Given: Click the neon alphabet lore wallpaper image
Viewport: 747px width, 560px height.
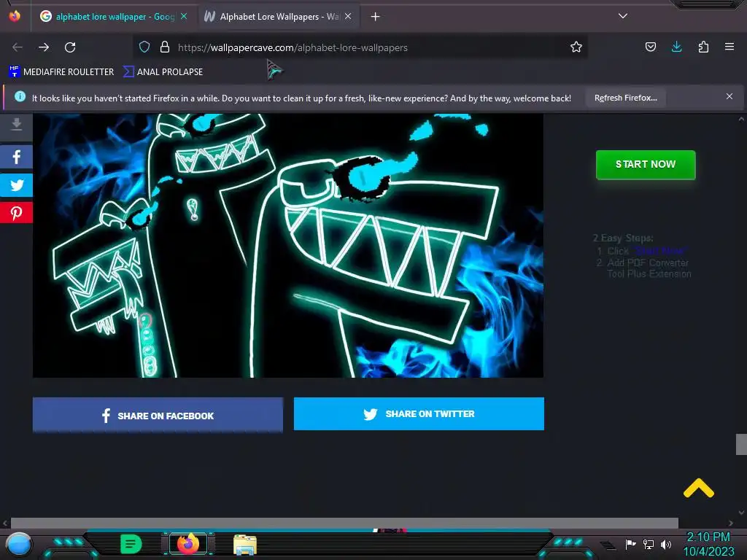Looking at the screenshot, I should point(287,245).
